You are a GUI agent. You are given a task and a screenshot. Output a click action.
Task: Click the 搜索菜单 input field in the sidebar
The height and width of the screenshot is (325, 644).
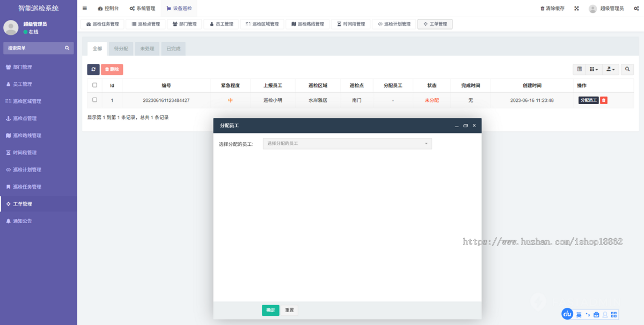pos(32,48)
